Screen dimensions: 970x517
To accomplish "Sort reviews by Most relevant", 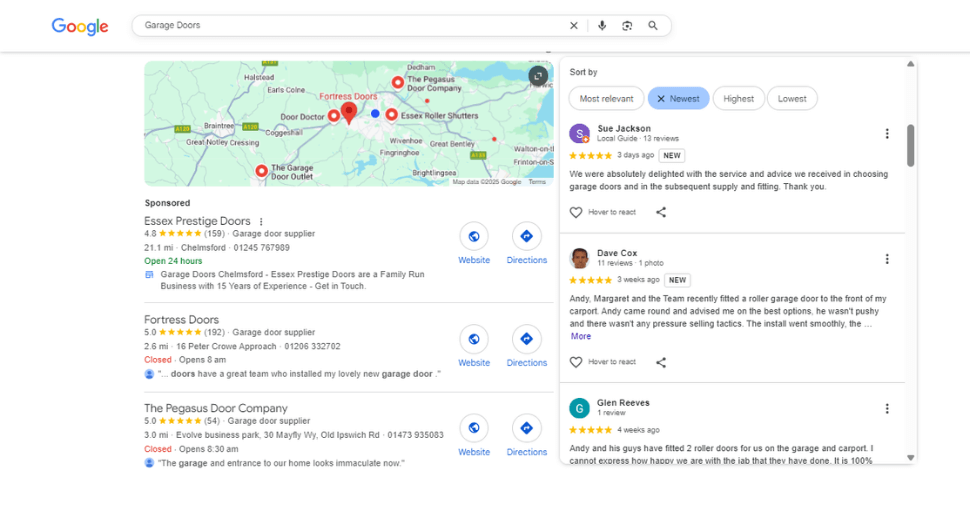I will pyautogui.click(x=606, y=98).
